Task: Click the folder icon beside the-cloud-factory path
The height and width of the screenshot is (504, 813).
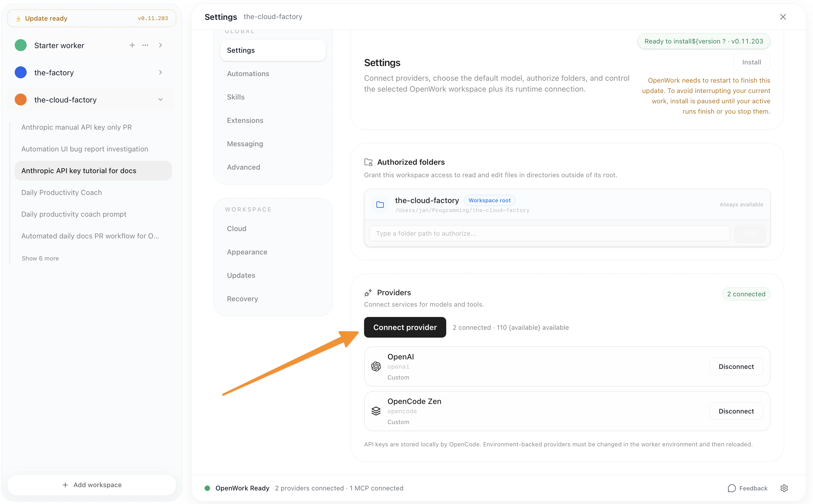Action: pos(380,204)
